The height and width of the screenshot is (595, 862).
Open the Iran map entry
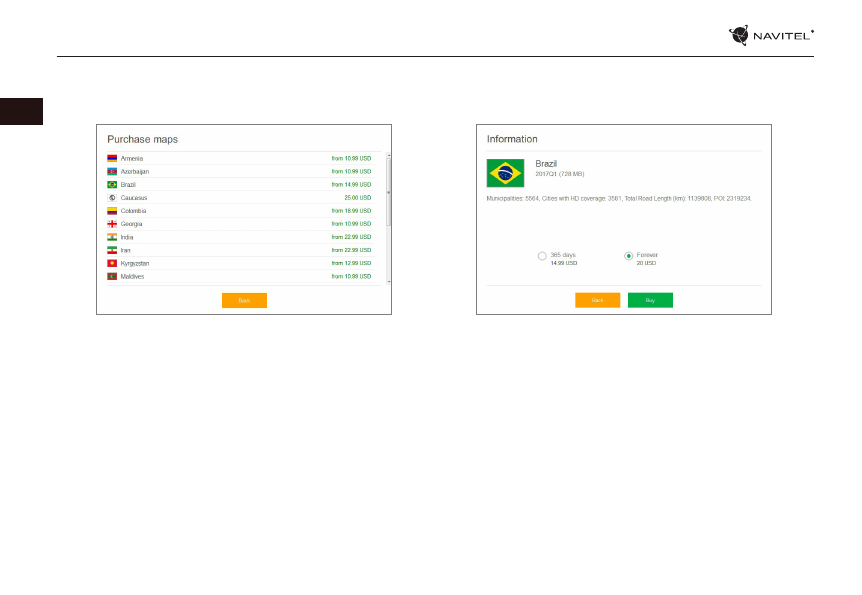click(126, 250)
